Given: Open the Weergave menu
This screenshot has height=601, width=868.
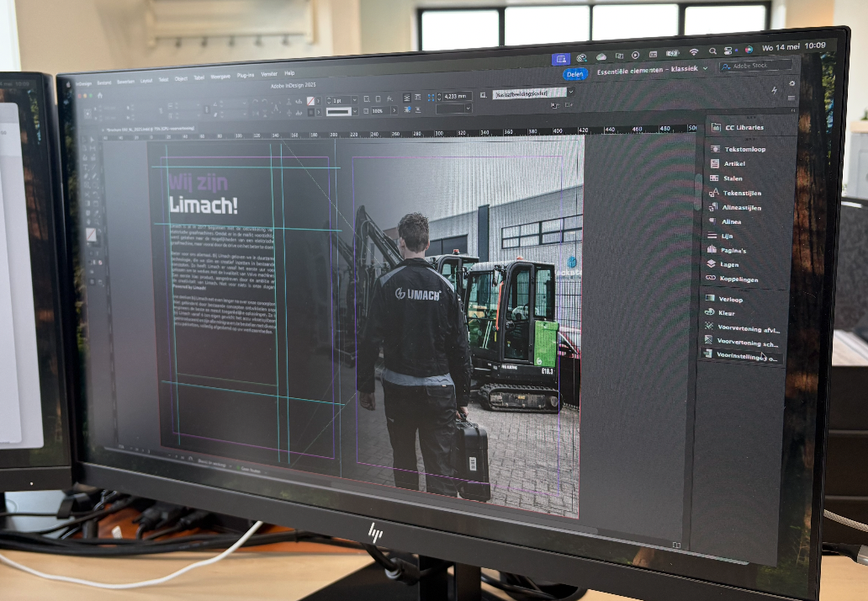Looking at the screenshot, I should [x=220, y=77].
